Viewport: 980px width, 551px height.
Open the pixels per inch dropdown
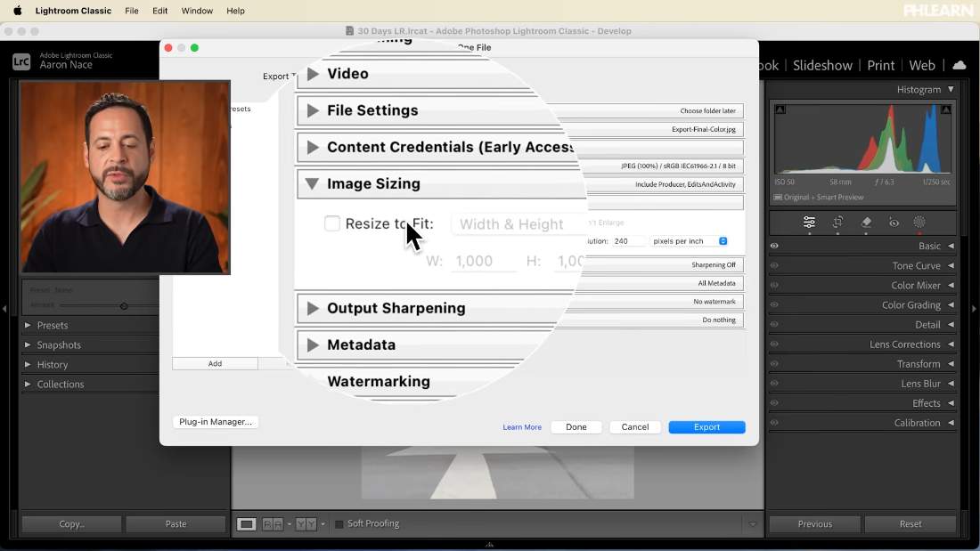click(689, 241)
